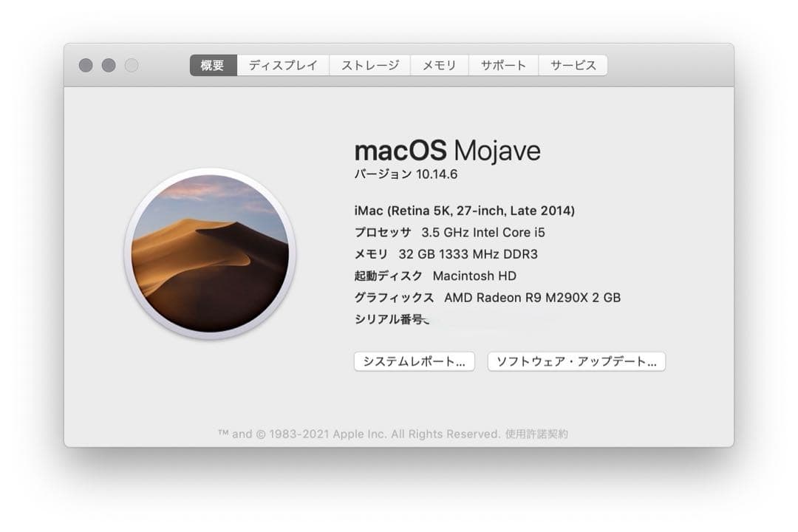Image resolution: width=798 pixels, height=532 pixels.
Task: Switch to the ディスプレイ tab
Action: pyautogui.click(x=283, y=65)
